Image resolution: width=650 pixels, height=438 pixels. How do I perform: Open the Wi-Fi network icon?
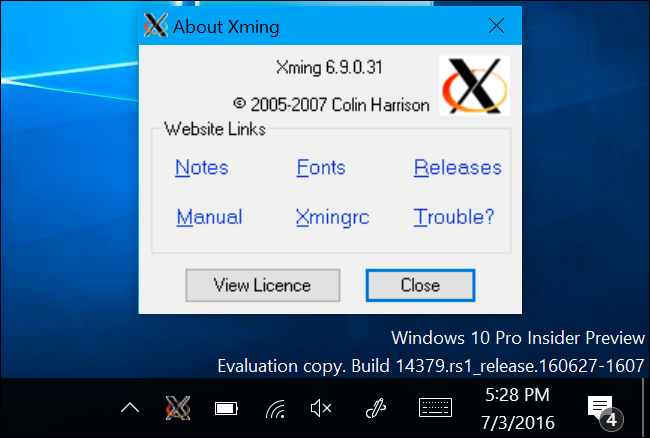275,409
